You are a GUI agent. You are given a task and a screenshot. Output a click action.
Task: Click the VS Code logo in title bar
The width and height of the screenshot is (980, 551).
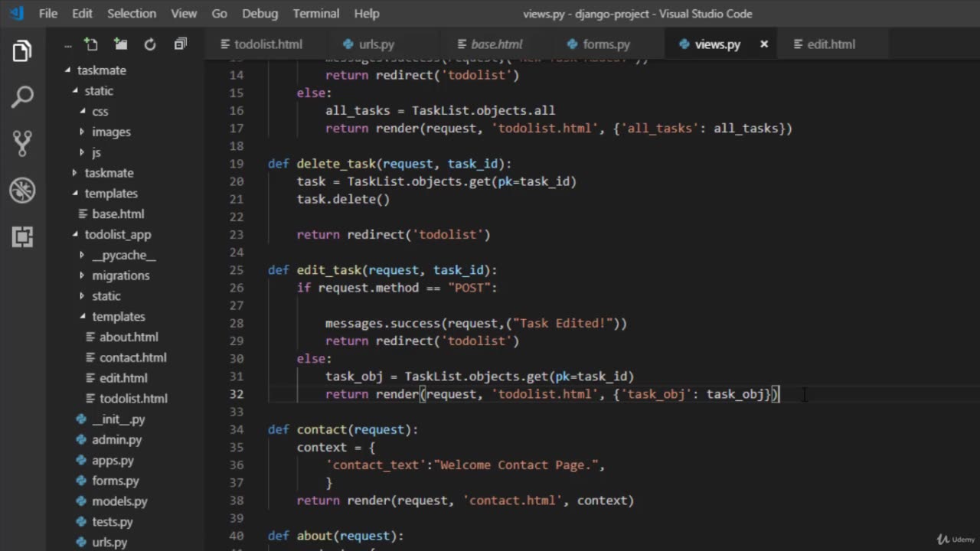click(17, 13)
